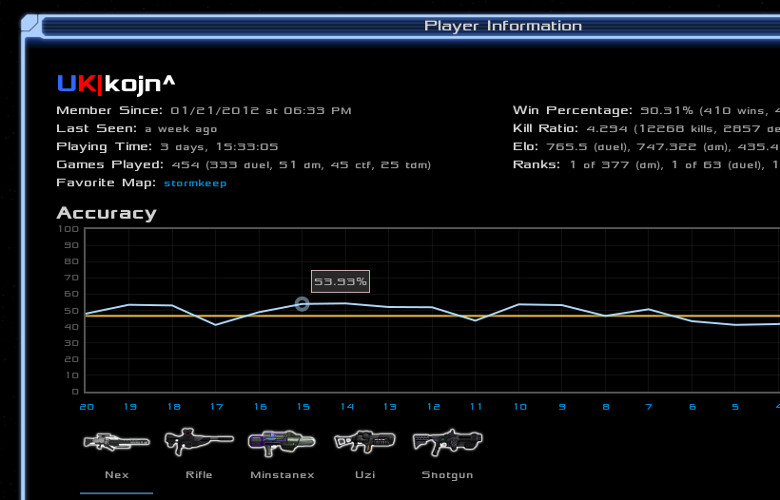
Task: Click game 10 axis label
Action: pos(519,407)
